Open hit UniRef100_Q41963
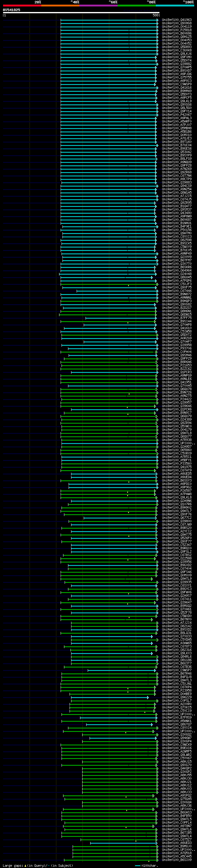 coord(176,20)
